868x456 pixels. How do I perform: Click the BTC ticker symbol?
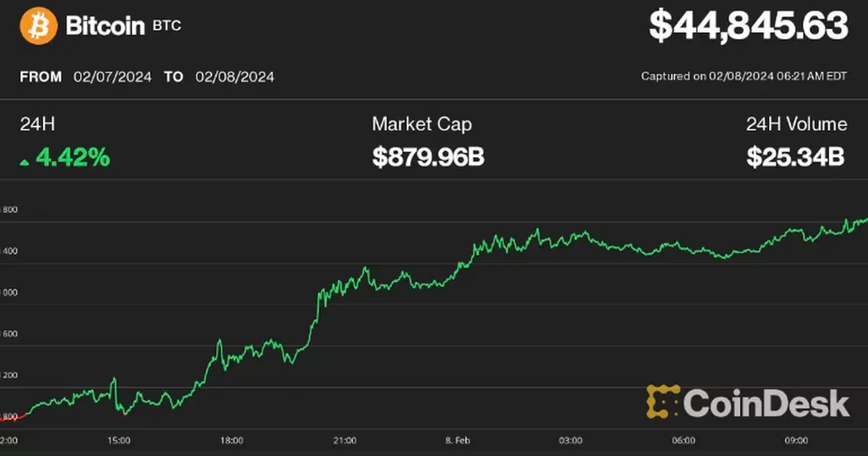coord(167,26)
